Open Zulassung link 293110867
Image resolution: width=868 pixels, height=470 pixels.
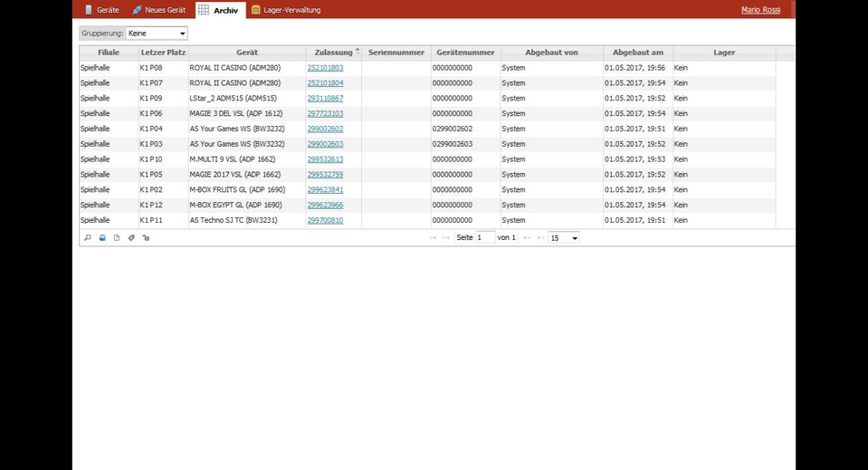tap(325, 98)
